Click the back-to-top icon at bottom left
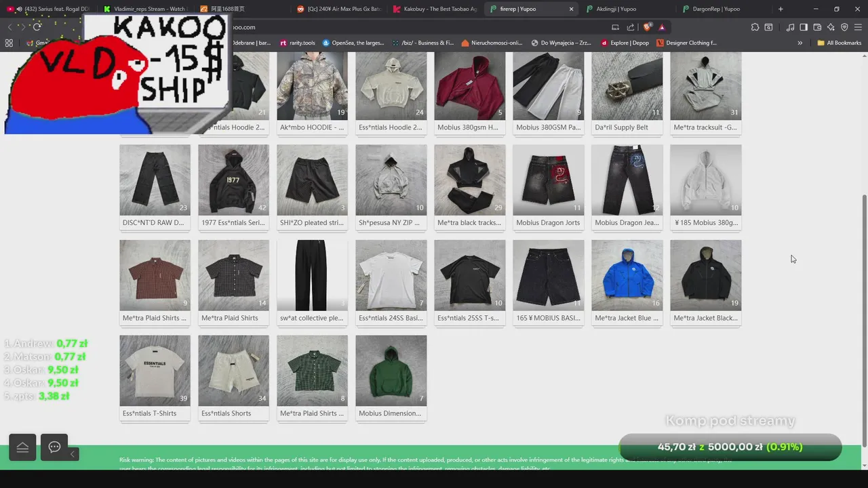Screen dimensions: 868x488 [x=22, y=447]
